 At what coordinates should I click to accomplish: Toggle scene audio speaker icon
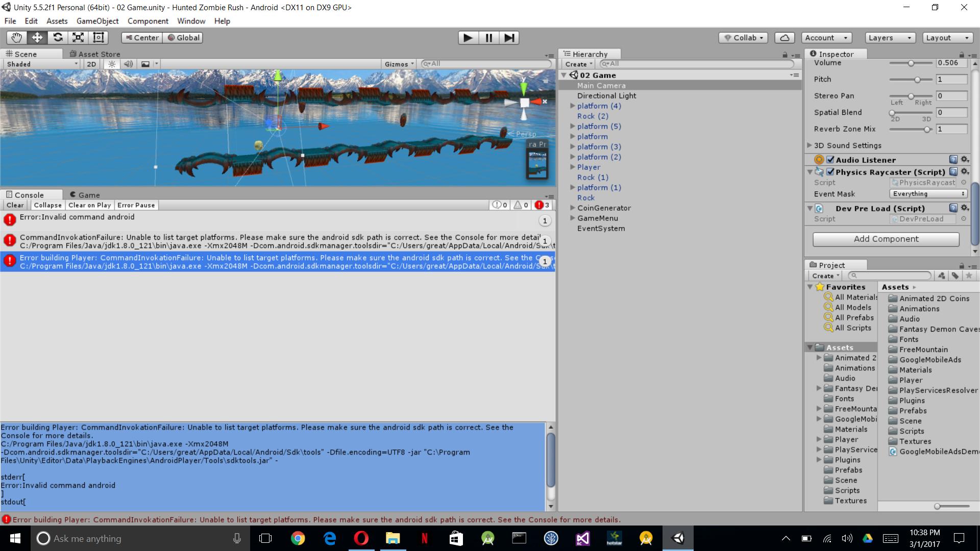coord(129,64)
